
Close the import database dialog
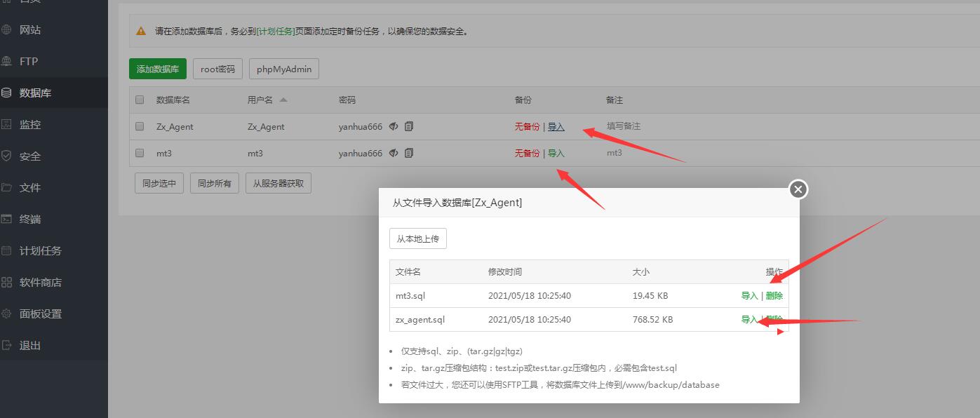click(x=798, y=189)
